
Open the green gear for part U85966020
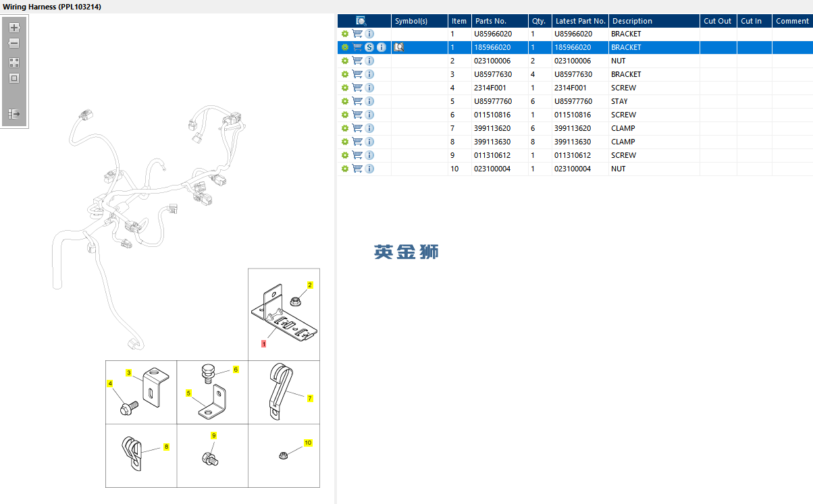coord(345,34)
